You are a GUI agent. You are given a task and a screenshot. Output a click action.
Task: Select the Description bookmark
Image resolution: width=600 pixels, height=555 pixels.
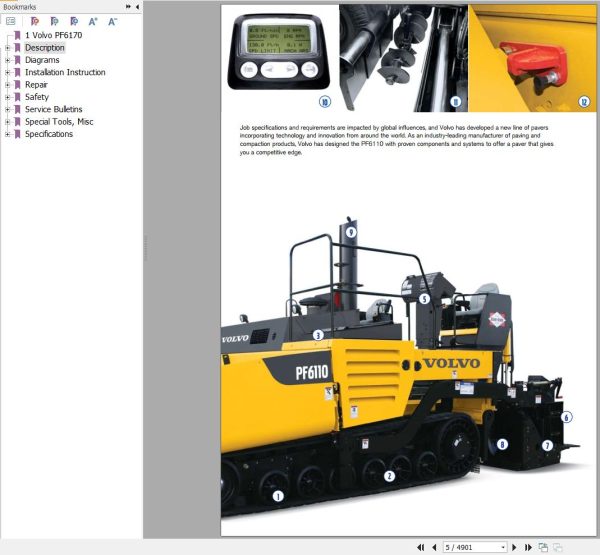click(45, 48)
